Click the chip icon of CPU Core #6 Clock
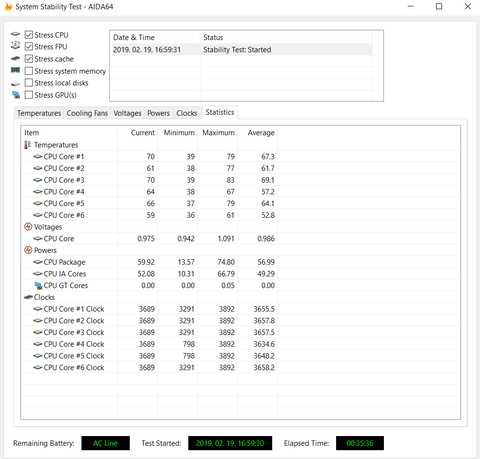The height and width of the screenshot is (459, 480). 38,367
